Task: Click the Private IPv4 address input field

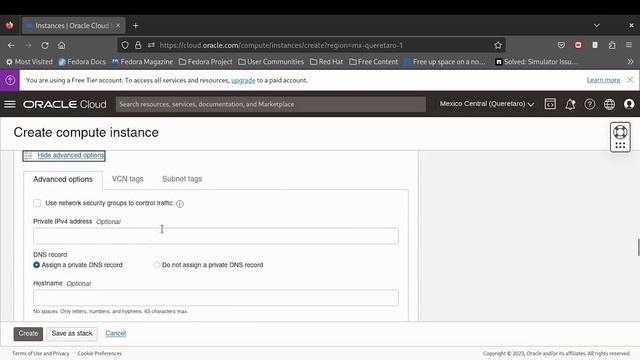Action: [x=216, y=236]
